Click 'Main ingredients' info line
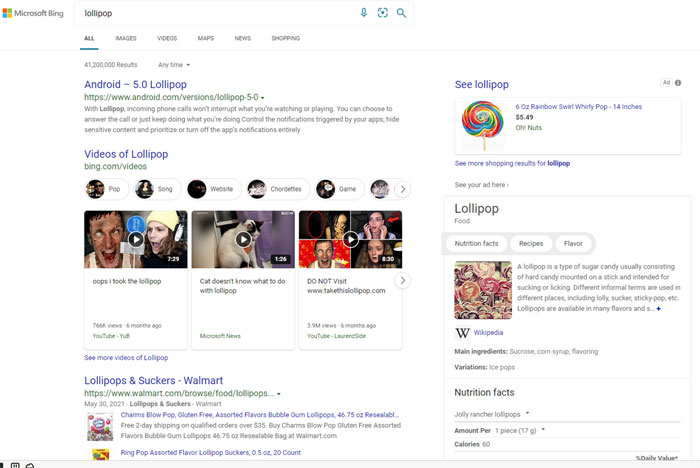This screenshot has height=468, width=700. point(526,351)
